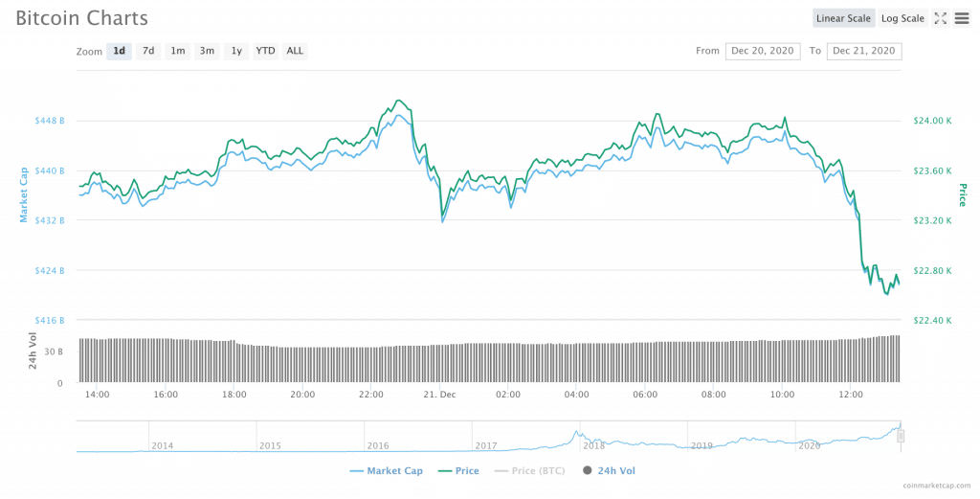Select the 1y zoom range
This screenshot has width=980, height=499.
click(x=235, y=51)
